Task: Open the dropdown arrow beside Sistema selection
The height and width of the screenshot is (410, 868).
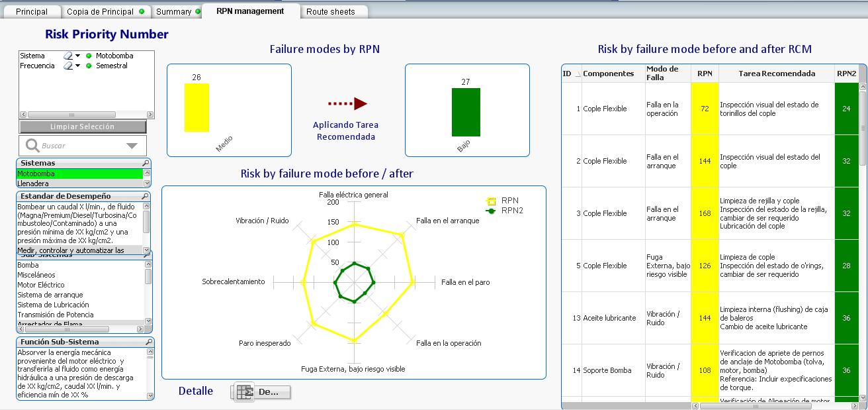Action: pyautogui.click(x=78, y=56)
